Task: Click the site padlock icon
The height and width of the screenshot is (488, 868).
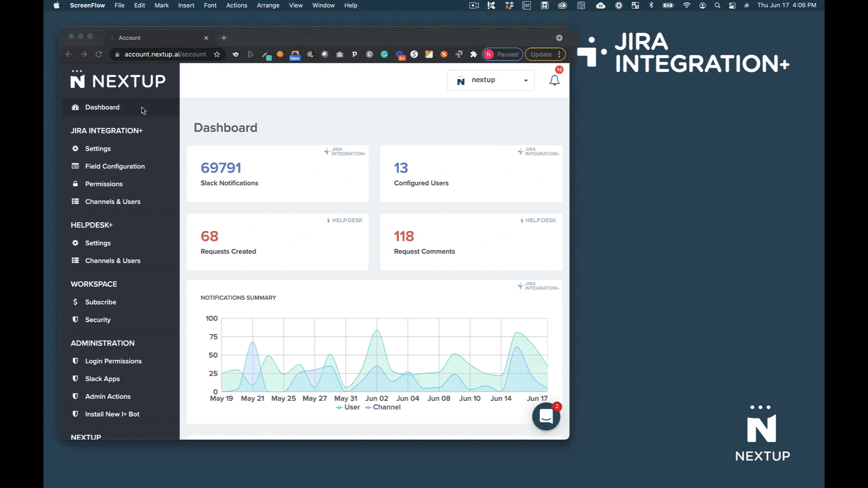Action: coord(117,54)
